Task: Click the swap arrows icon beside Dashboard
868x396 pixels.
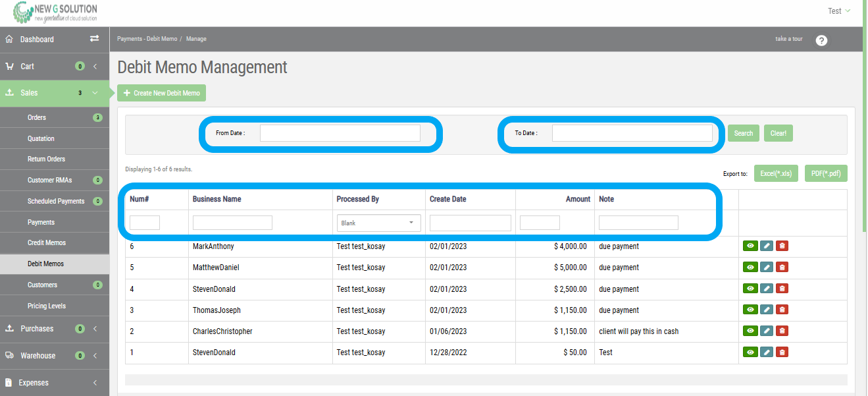Action: click(x=93, y=39)
